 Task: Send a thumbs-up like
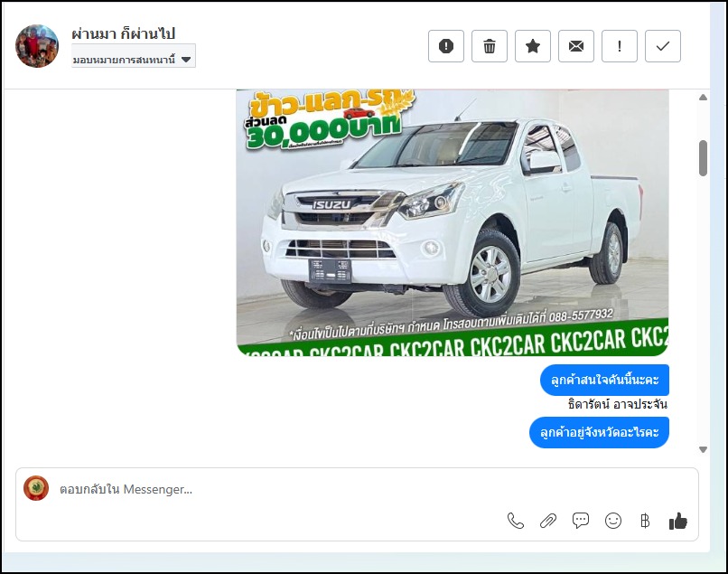(677, 521)
